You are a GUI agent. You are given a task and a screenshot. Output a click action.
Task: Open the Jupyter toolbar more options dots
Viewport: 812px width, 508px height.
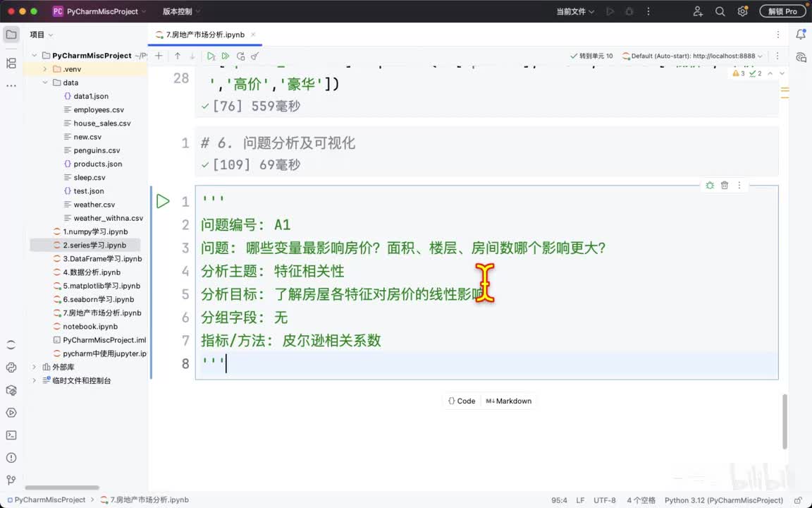[777, 56]
